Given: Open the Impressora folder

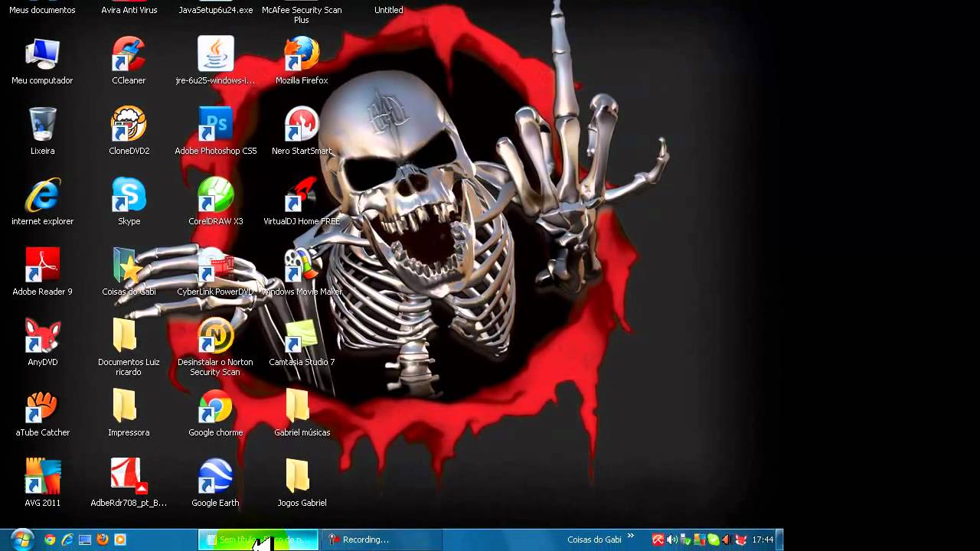Looking at the screenshot, I should [x=129, y=413].
